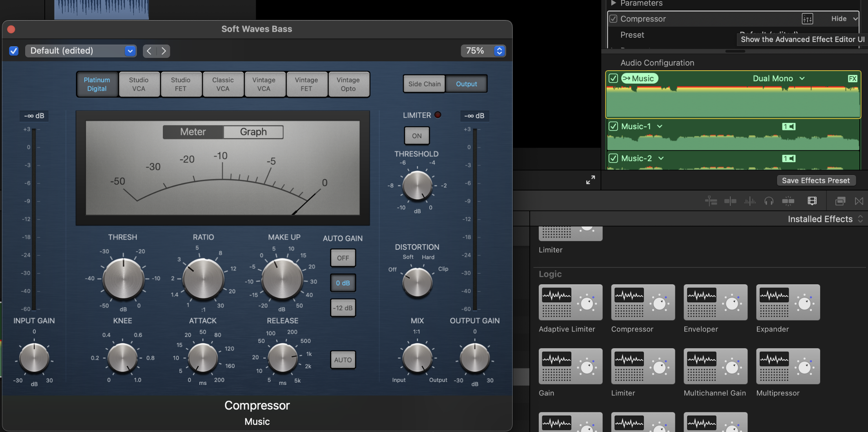The height and width of the screenshot is (432, 868).
Task: Toggle the snapping icon in timeline toolbar
Action: tap(788, 201)
